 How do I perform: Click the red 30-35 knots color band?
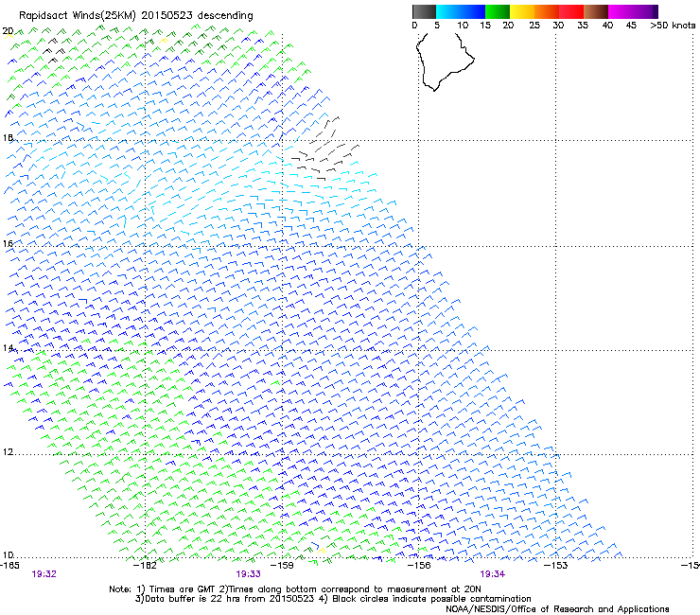(571, 11)
